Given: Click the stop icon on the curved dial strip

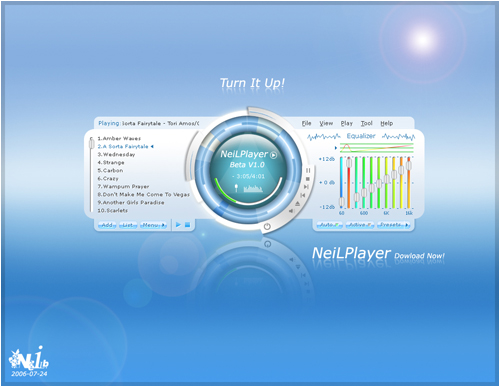Looking at the screenshot, I should pos(307,179).
